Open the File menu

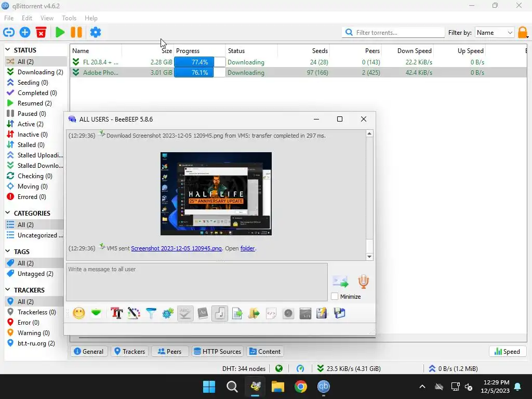(x=9, y=18)
